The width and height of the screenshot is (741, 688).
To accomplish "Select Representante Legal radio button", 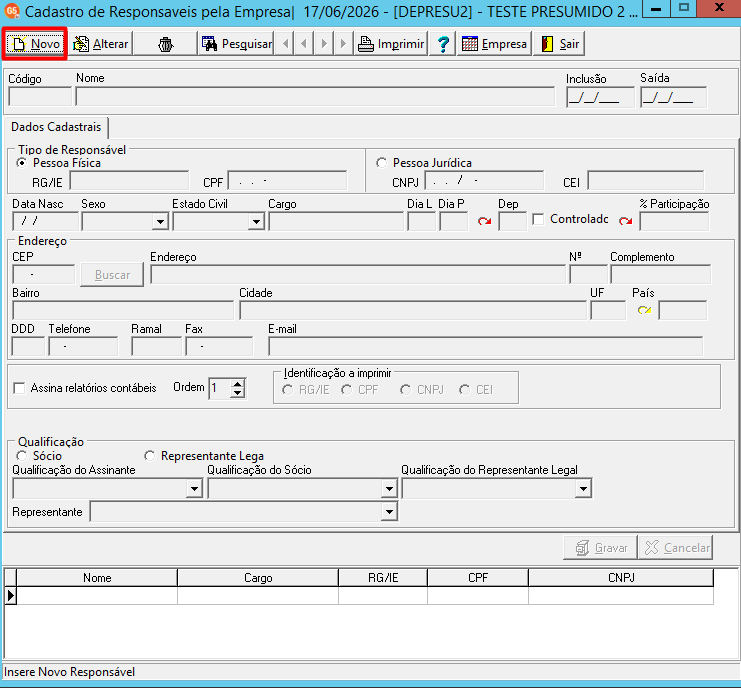I will (x=149, y=456).
